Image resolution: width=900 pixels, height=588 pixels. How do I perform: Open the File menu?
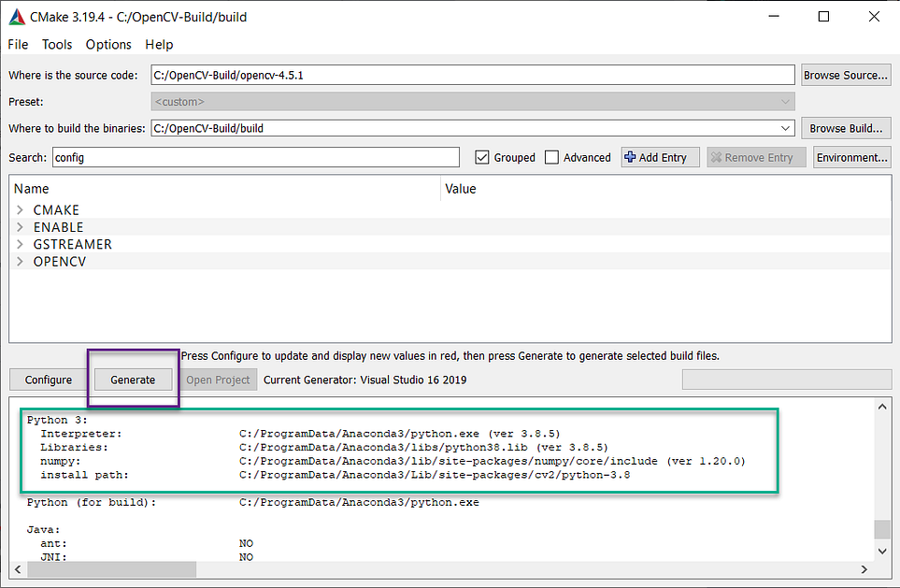tap(18, 44)
